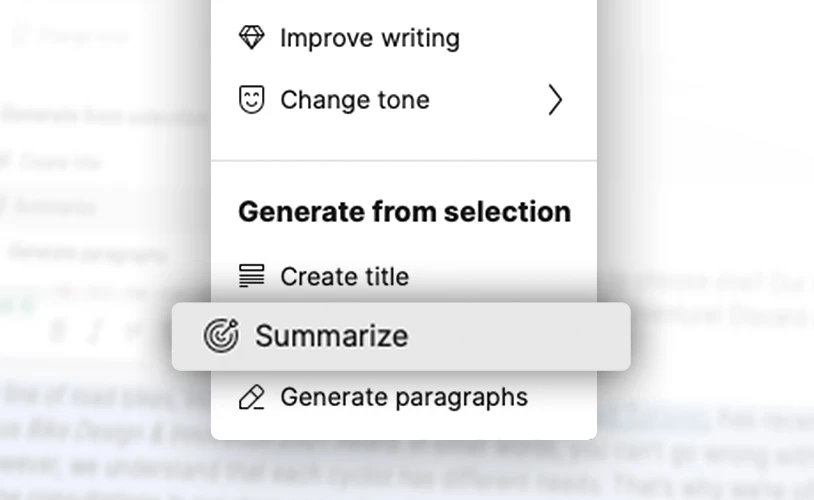
Task: Click the smiley face Change tone icon
Action: [252, 100]
